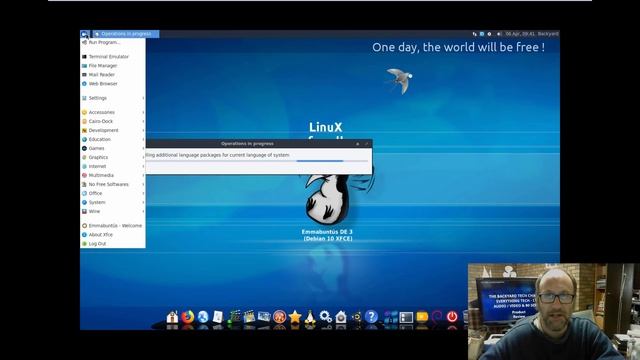Viewport: 640px width, 360px height.
Task: Choose Log Out from the menu
Action: 113,244
